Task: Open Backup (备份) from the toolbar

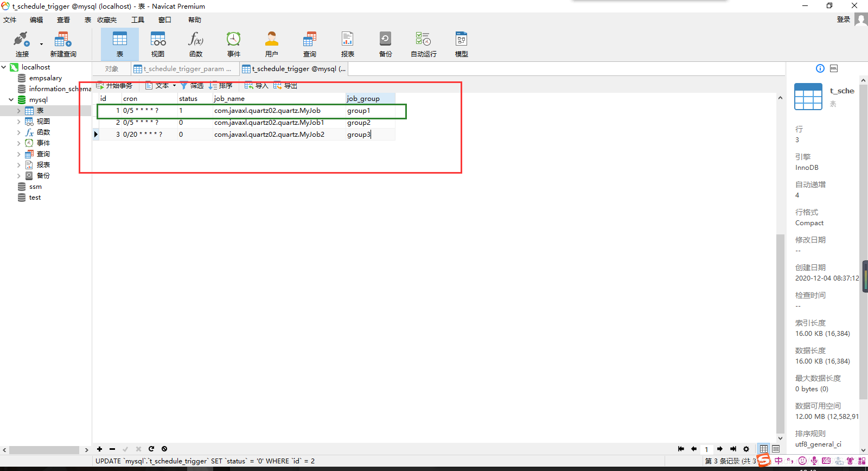Action: [386, 44]
